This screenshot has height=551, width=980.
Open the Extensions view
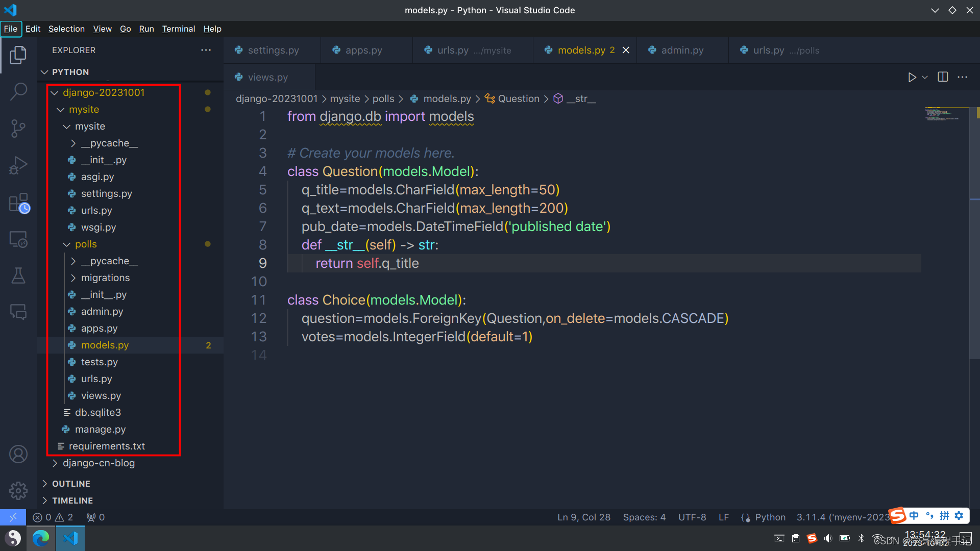point(19,203)
